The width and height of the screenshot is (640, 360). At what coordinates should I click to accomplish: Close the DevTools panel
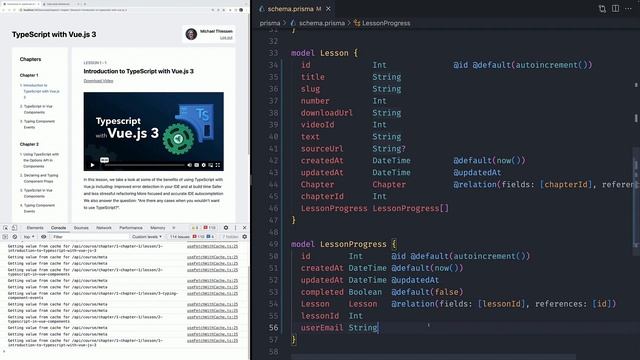click(x=244, y=228)
